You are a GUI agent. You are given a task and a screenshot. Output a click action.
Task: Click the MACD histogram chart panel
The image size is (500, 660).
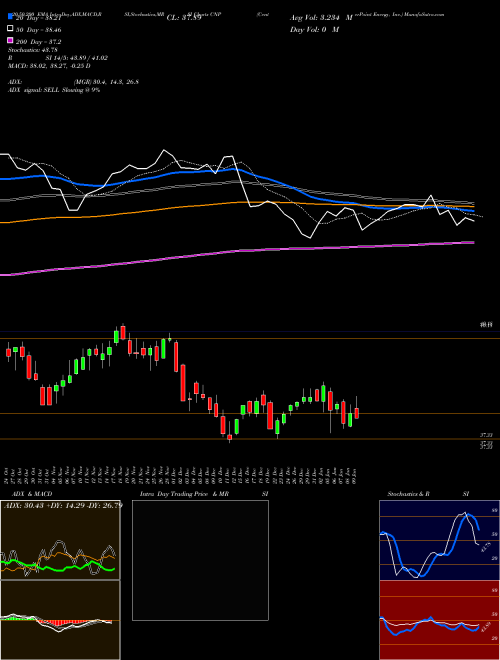[60, 620]
